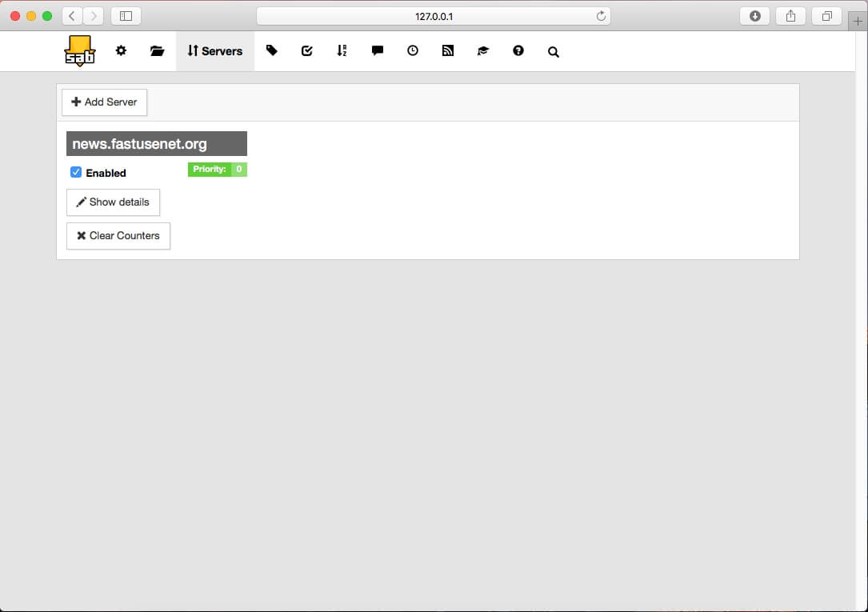Image resolution: width=868 pixels, height=612 pixels.
Task: Select the Servers tab
Action: pyautogui.click(x=215, y=51)
